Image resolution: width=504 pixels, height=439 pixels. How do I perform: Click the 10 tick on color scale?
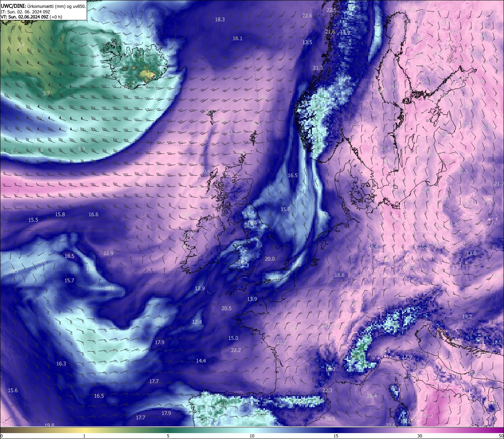click(x=252, y=436)
